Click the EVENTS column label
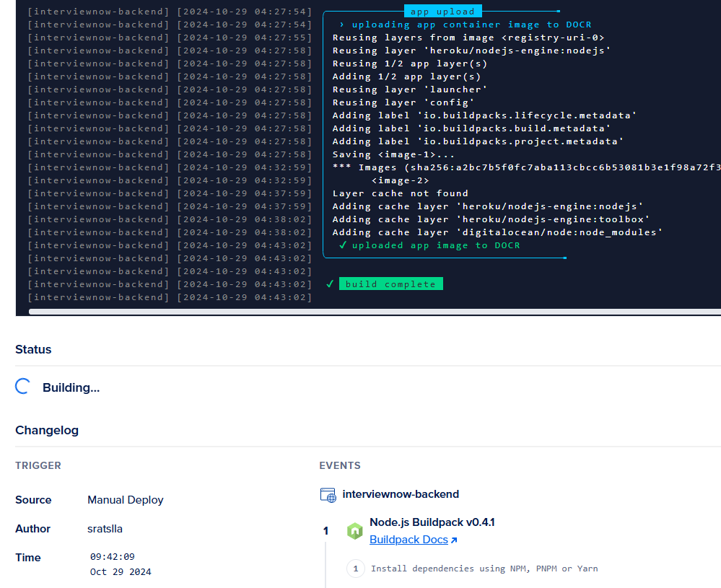 pos(340,465)
